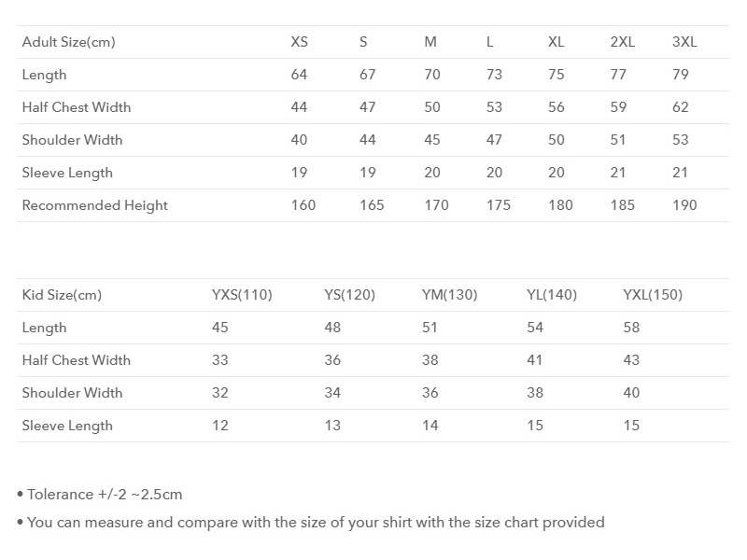
Task: Click the adult Length value 64
Action: click(x=299, y=75)
